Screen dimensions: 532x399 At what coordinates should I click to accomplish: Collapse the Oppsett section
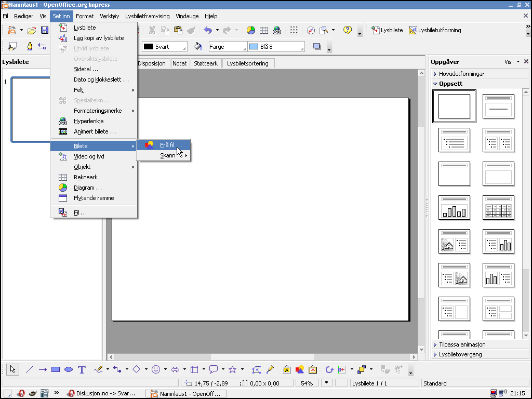point(450,84)
